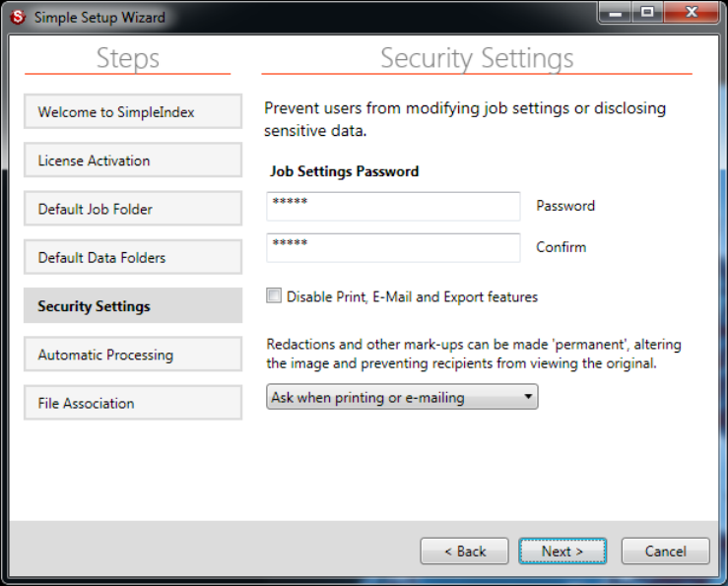Viewport: 728px width, 586px height.
Task: Cancel the setup wizard
Action: click(x=666, y=552)
